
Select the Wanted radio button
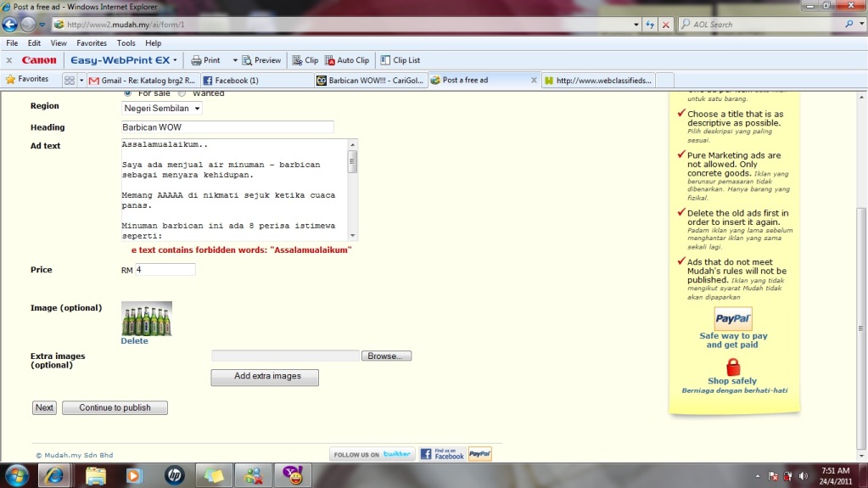(182, 93)
